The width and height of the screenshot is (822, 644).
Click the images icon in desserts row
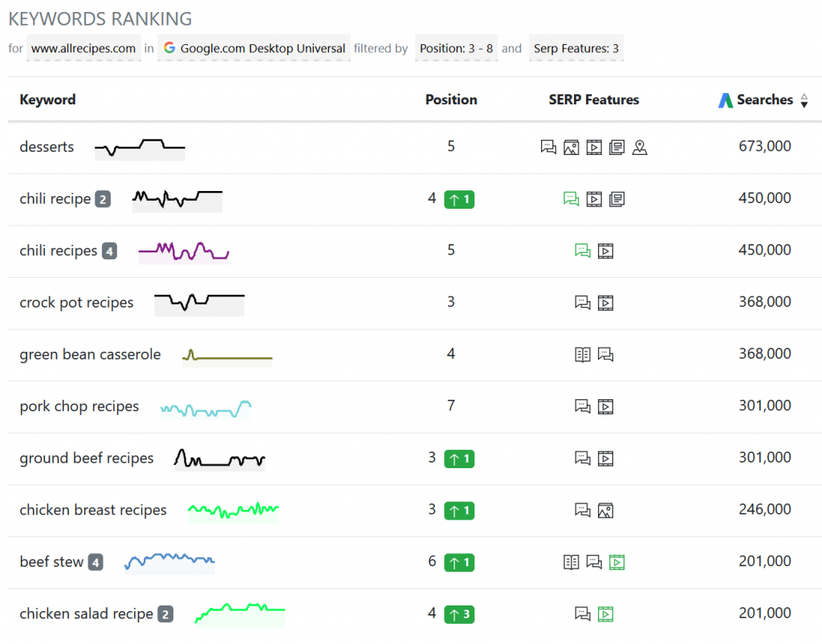point(571,148)
